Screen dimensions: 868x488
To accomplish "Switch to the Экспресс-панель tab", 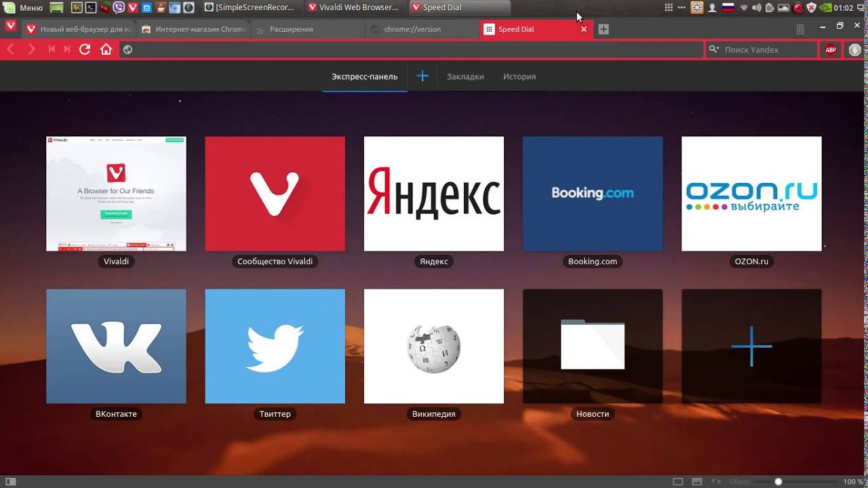I will [364, 77].
